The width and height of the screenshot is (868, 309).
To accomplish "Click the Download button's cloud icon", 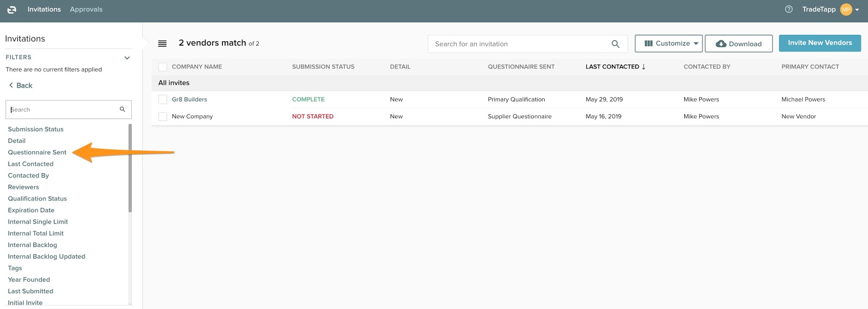I will pyautogui.click(x=721, y=44).
